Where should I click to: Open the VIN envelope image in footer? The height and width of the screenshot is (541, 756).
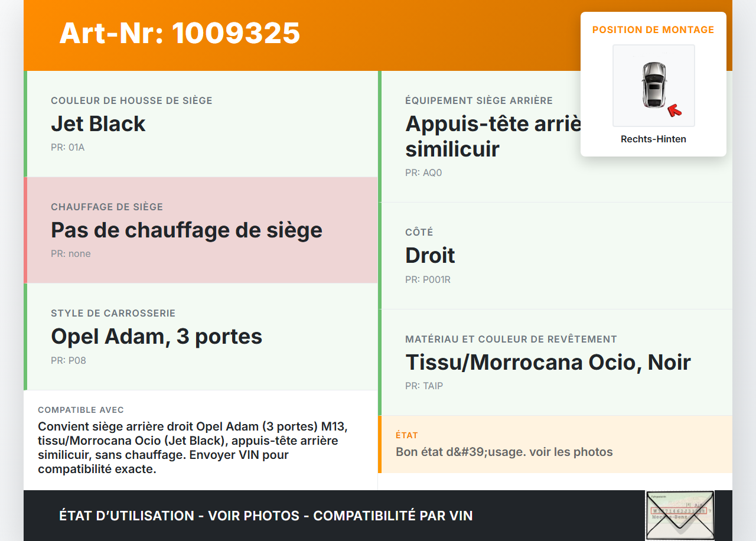[679, 515]
